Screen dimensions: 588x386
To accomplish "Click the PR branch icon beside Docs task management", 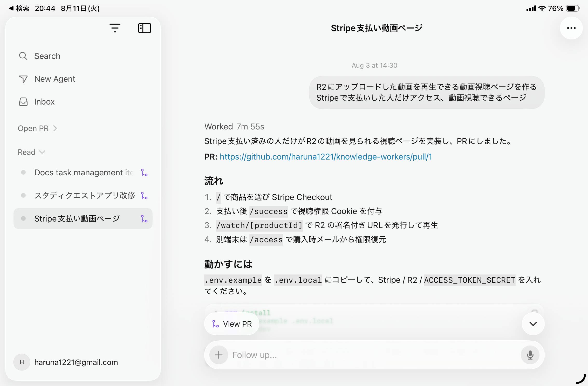I will (x=144, y=173).
